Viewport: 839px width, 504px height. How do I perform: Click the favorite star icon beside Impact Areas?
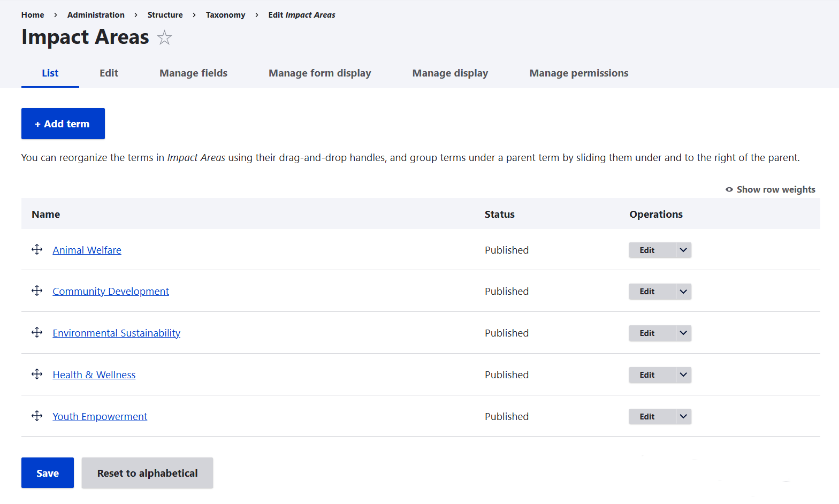click(164, 38)
